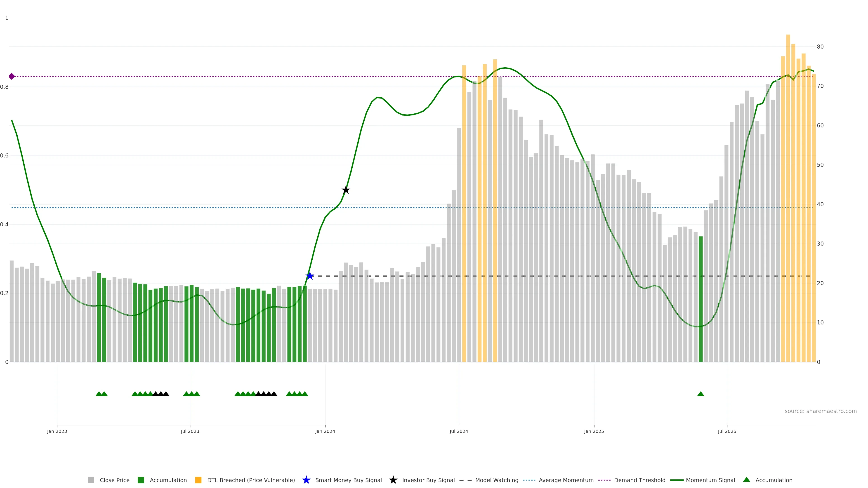The width and height of the screenshot is (868, 488).
Task: Click the orange DTL Breached swatch in legend
Action: (x=198, y=480)
